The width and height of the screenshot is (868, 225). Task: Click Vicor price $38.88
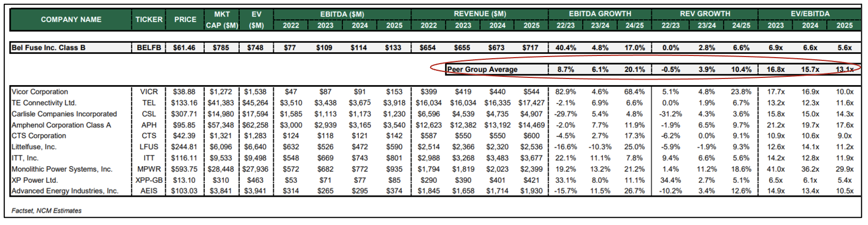pos(184,92)
